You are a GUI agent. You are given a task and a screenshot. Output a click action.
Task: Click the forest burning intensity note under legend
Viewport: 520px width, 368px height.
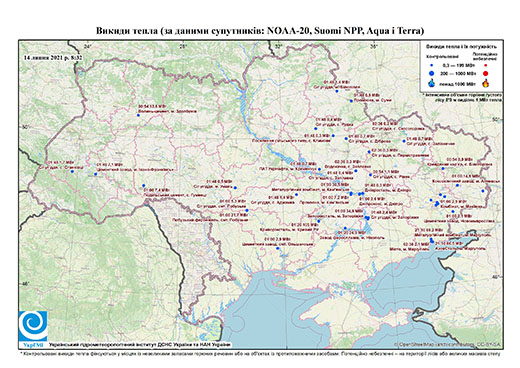click(462, 97)
